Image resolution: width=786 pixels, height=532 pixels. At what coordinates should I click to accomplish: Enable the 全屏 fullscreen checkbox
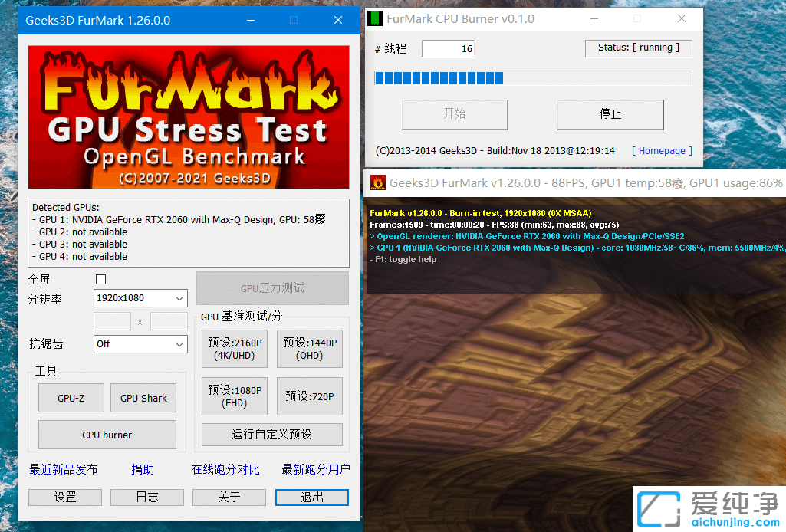(x=100, y=279)
